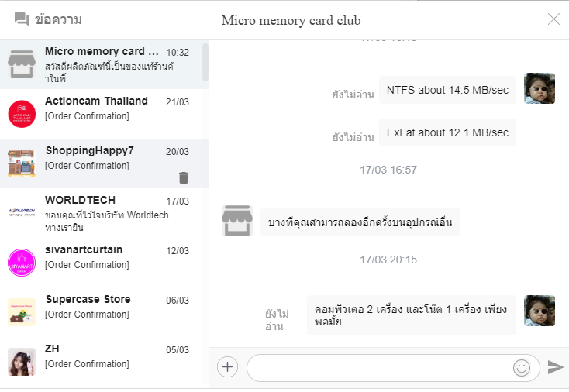Click the ExFat about 12.1 MB/sec message
This screenshot has width=569, height=392.
click(447, 132)
